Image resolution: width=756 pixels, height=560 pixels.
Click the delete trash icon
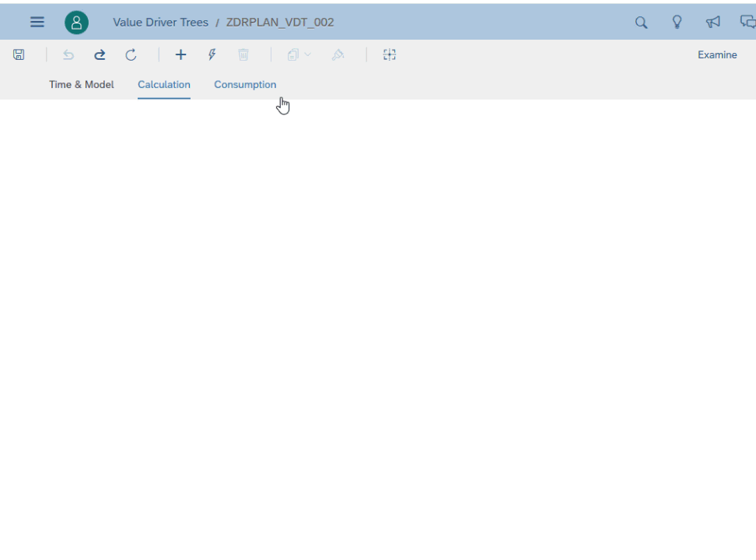click(243, 54)
